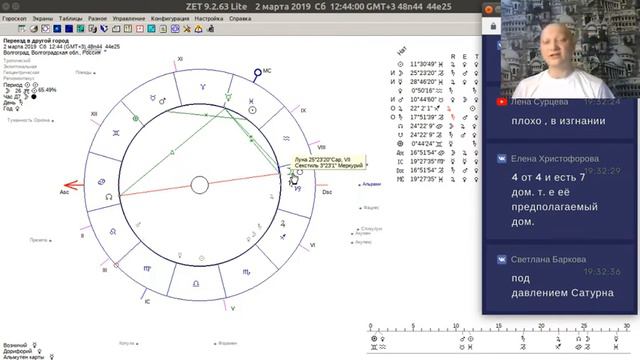Click the VK icon beside Елена Христофорова
Viewport: 640px width, 360px height.
[502, 159]
